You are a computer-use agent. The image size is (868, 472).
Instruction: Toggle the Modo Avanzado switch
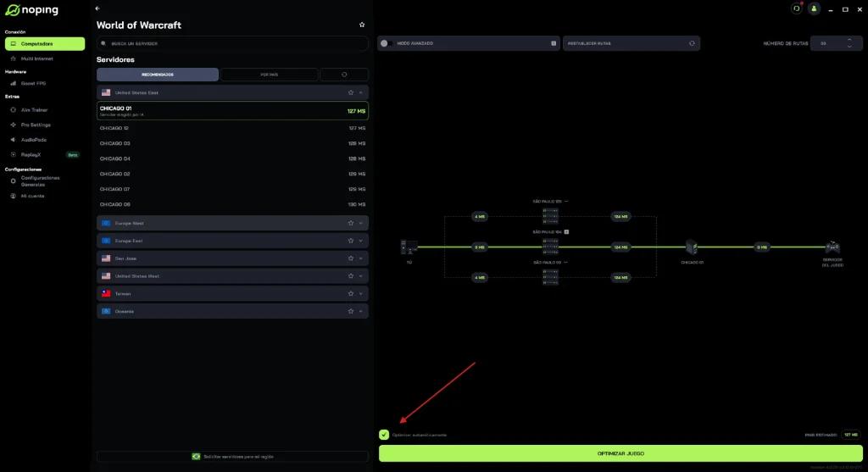(386, 43)
